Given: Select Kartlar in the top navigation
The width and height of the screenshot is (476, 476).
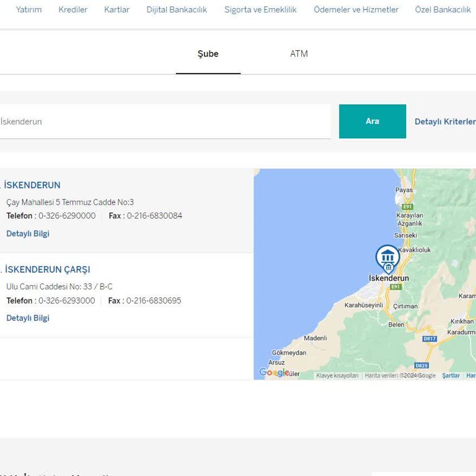Looking at the screenshot, I should pos(117,10).
